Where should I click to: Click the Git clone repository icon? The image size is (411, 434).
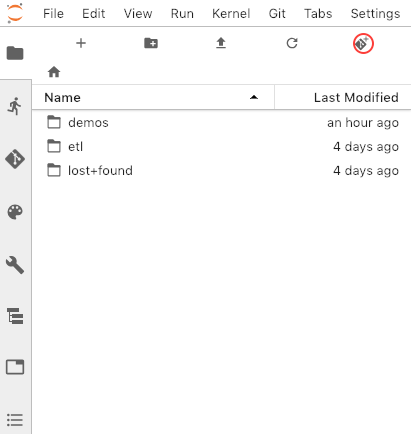coord(363,43)
